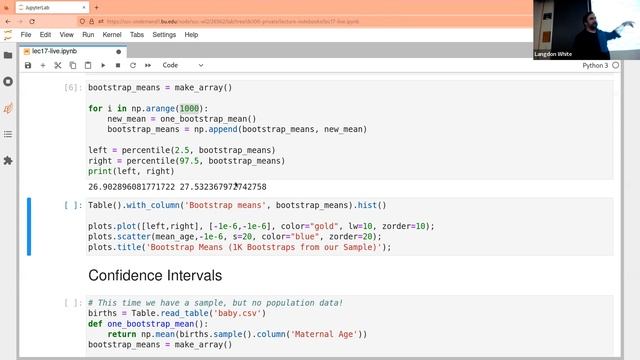This screenshot has width=640, height=360.
Task: Open the Table of Contents sidebar icon
Action: tap(8, 134)
